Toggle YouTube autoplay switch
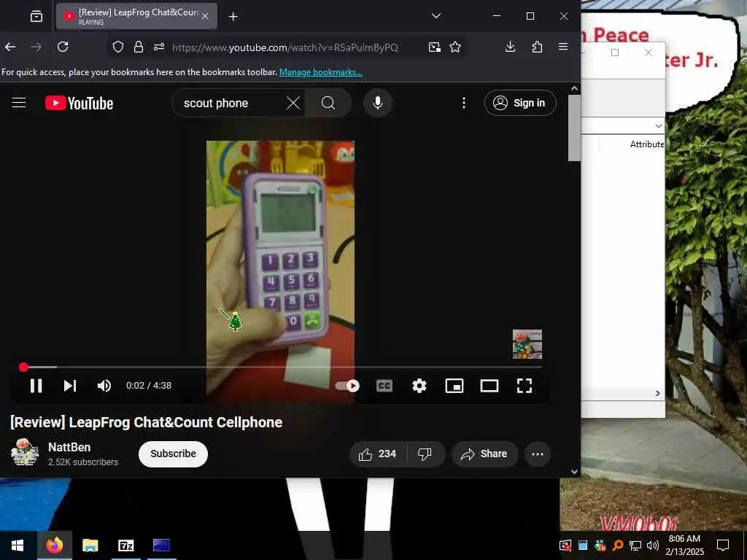The image size is (747, 560). (347, 386)
